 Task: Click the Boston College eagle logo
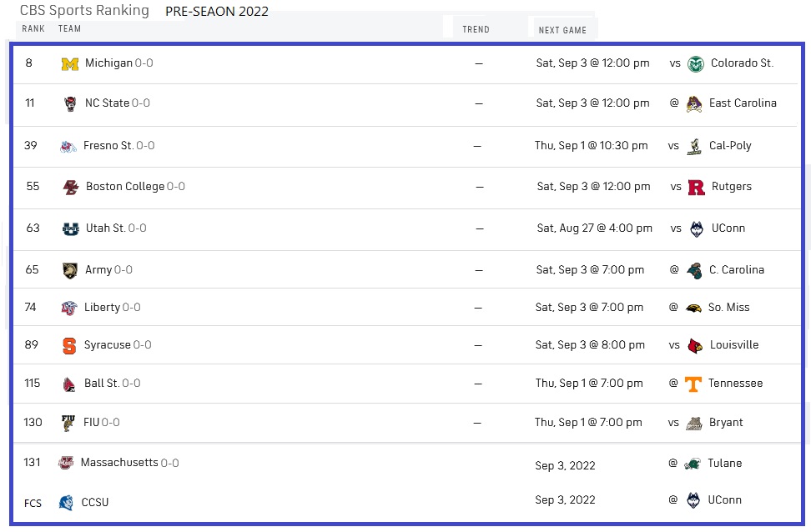(x=70, y=187)
